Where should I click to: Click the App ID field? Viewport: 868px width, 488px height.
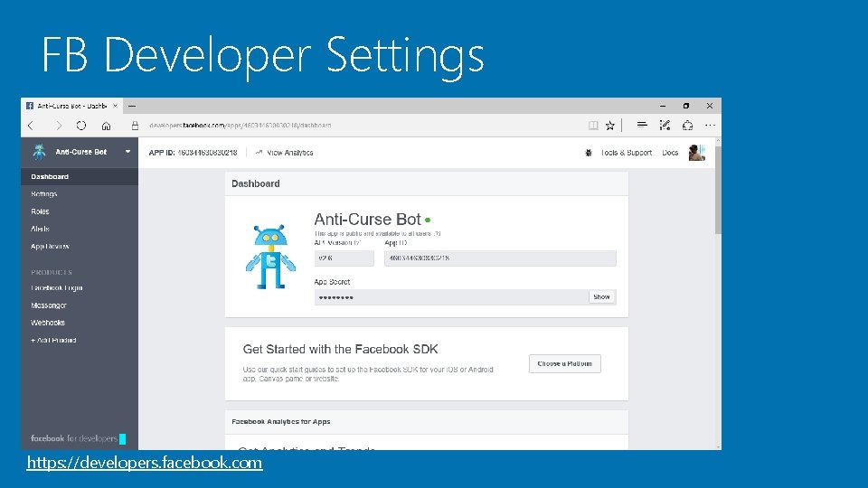coord(500,258)
